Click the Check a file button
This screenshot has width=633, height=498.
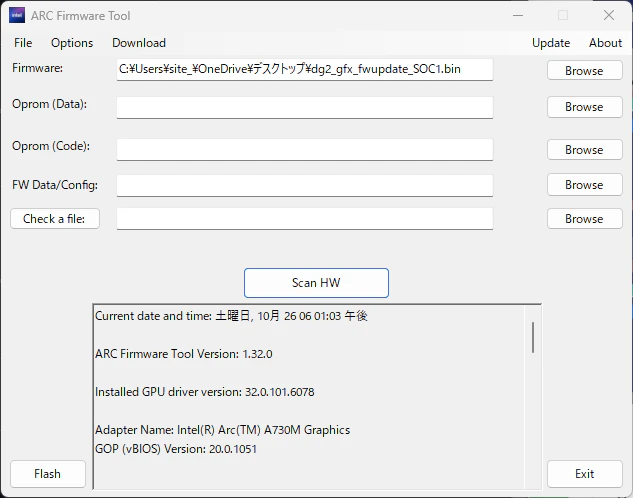tap(55, 219)
